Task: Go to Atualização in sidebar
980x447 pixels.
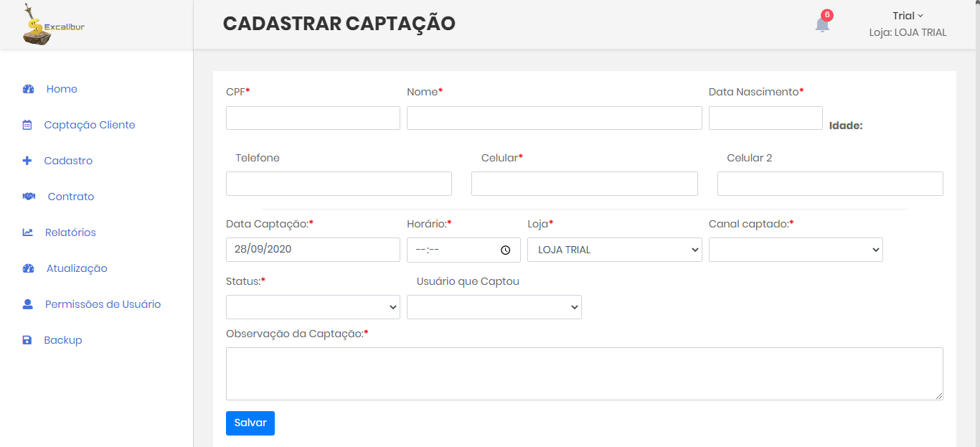Action: (76, 268)
